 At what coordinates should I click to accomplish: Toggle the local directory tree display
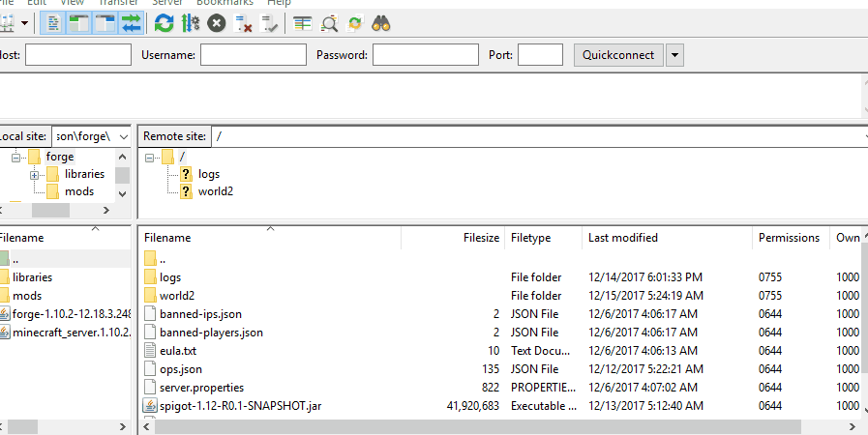(x=79, y=23)
